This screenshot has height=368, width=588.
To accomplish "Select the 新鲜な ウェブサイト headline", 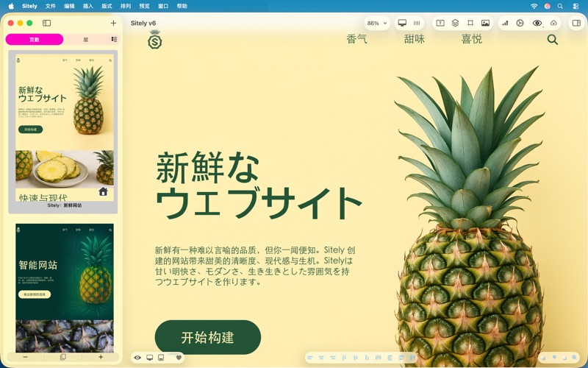I will coord(259,185).
